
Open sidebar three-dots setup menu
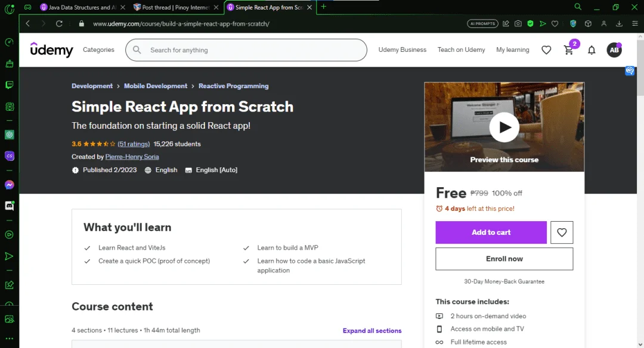[x=9, y=338]
